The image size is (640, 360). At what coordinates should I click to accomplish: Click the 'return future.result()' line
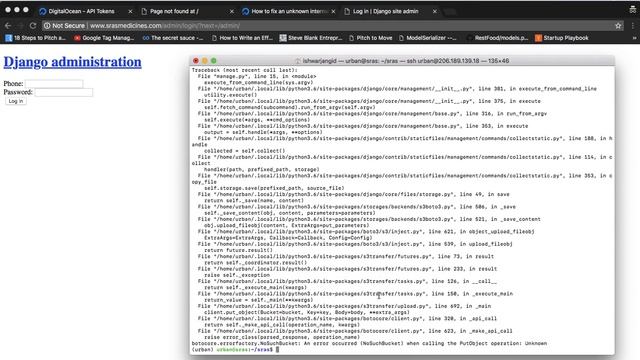[238, 250]
